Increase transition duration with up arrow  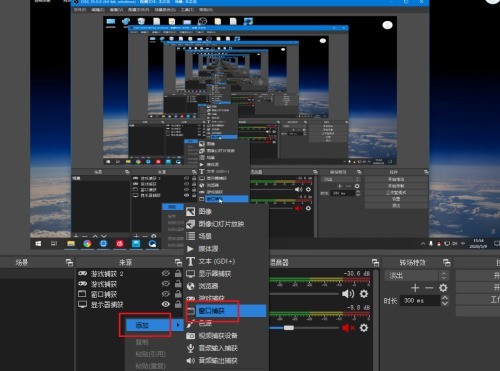(x=444, y=297)
